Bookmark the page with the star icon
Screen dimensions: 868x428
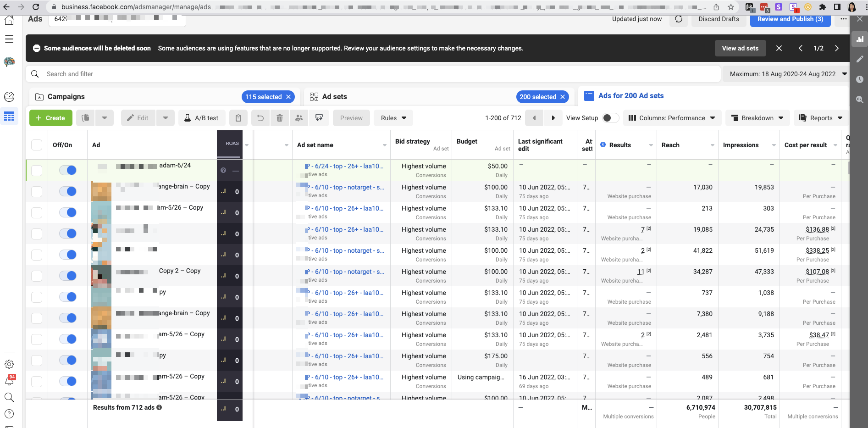[731, 7]
